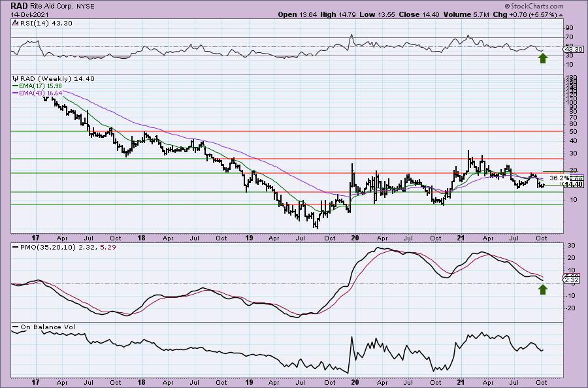Click the Open 13.64 value

[297, 14]
